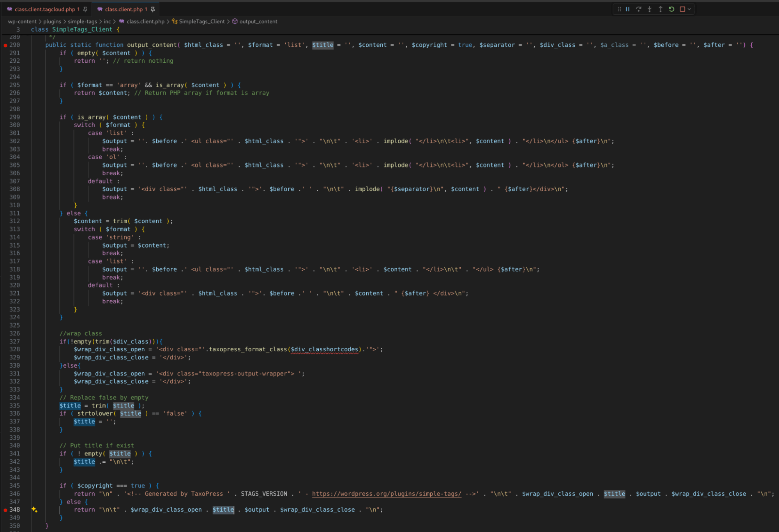Select the class.client.php editor tab

coord(124,9)
